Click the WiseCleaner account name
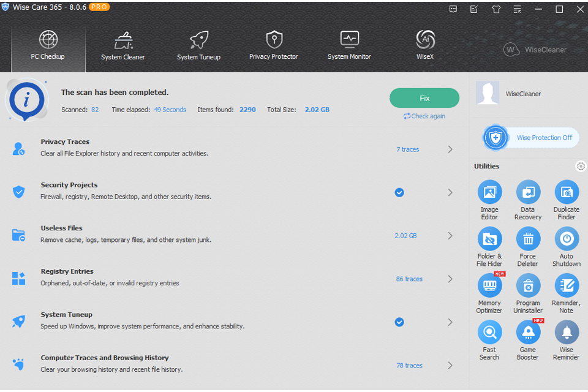588x392 pixels. coord(523,94)
